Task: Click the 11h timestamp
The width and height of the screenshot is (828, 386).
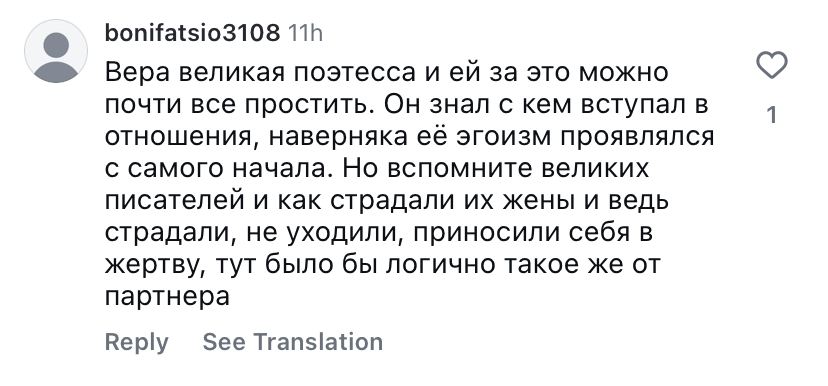Action: tap(305, 33)
